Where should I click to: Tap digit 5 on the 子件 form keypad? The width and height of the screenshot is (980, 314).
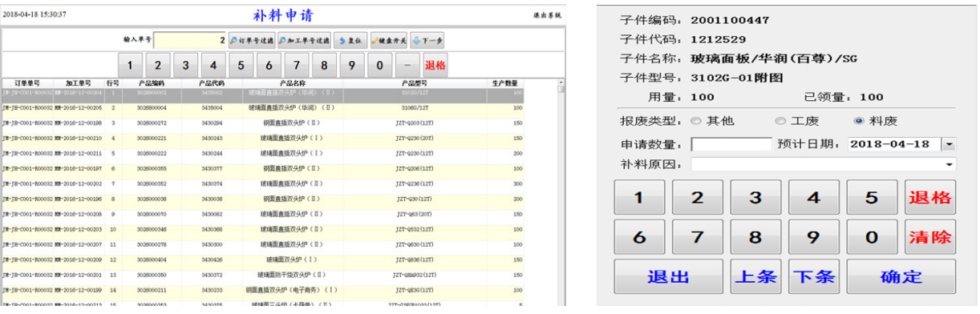(872, 198)
